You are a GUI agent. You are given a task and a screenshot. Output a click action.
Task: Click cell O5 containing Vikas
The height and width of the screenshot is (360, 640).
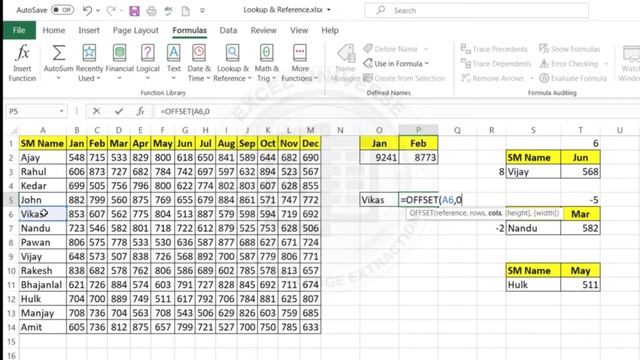(379, 200)
